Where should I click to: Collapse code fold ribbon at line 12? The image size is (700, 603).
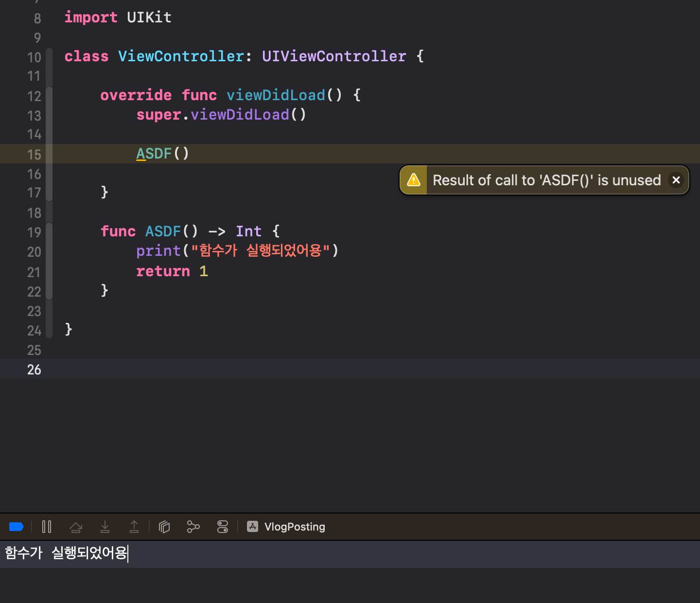pos(49,144)
